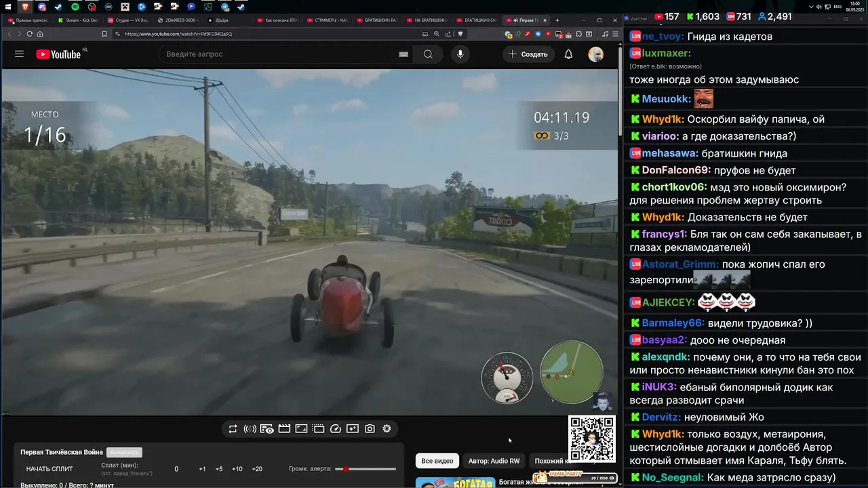Switch to the "Stream - Kick" browser tab

(79, 20)
